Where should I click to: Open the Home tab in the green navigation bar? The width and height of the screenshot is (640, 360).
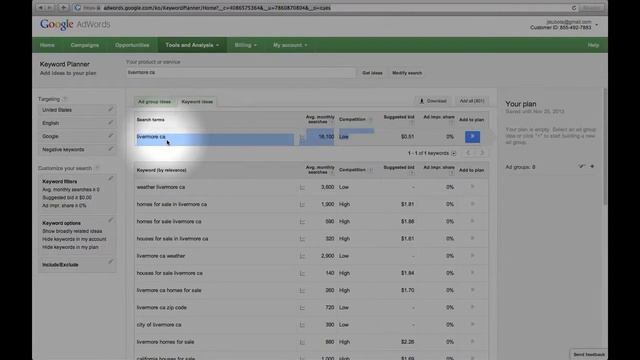click(47, 45)
